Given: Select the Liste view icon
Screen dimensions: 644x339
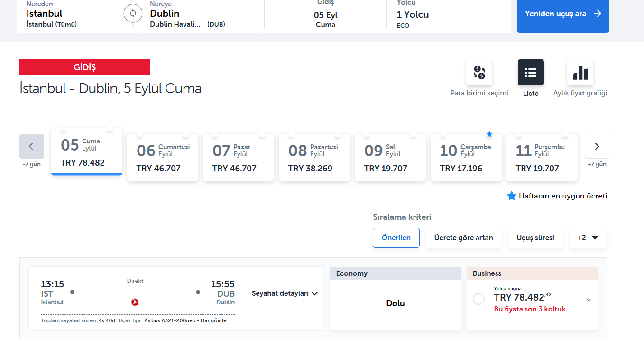Looking at the screenshot, I should click(531, 73).
